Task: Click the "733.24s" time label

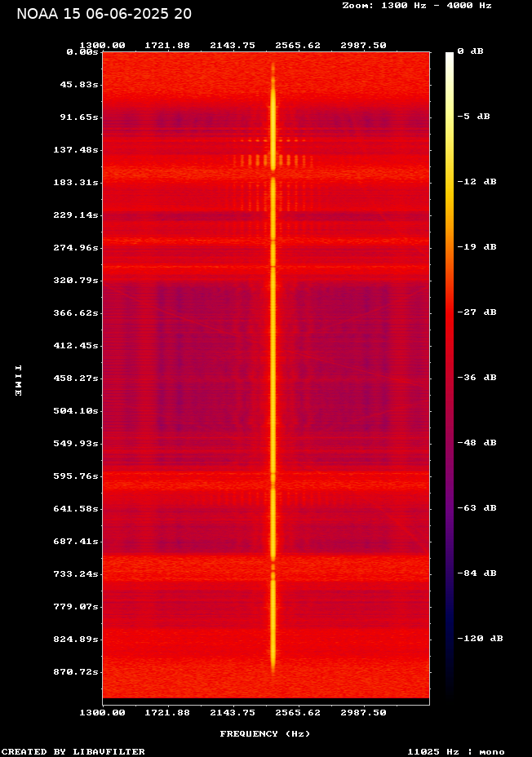Action: tap(76, 574)
